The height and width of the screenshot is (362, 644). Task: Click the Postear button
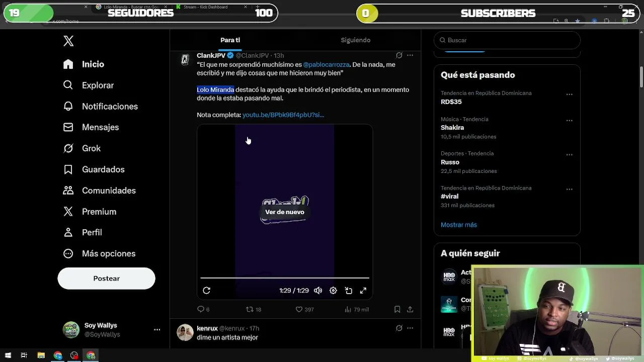(106, 279)
